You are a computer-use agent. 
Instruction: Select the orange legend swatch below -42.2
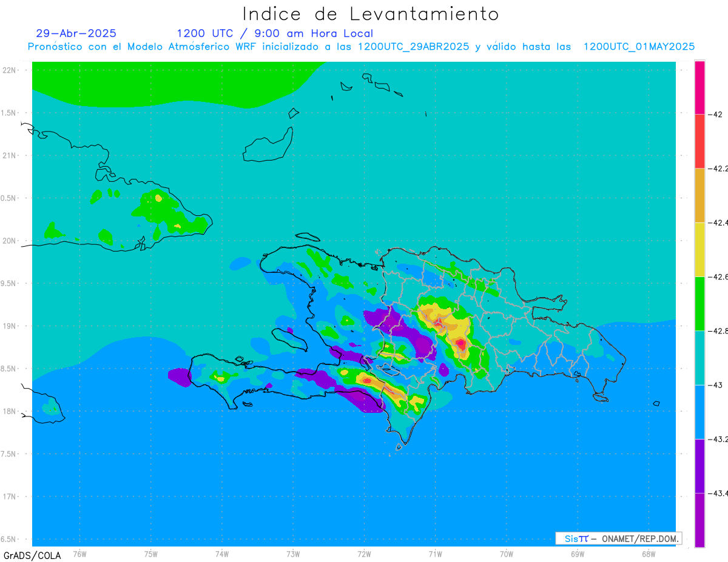pyautogui.click(x=699, y=195)
